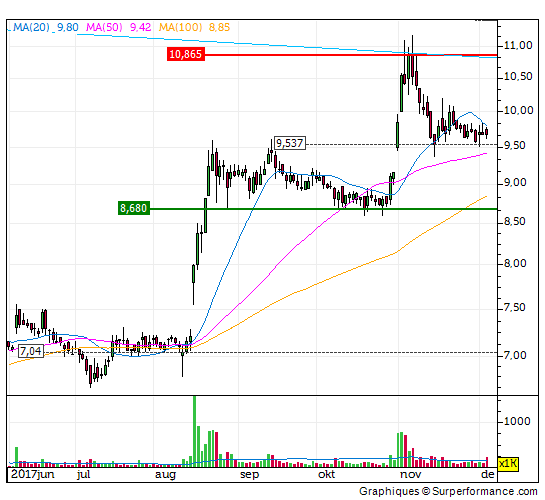Click the 1000 volume axis tick
This screenshot has width=545, height=500.
coord(517,421)
